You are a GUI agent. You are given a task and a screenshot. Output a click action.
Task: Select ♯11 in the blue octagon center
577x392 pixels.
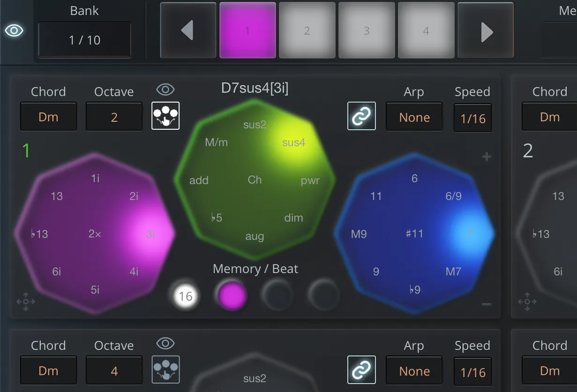tap(414, 234)
